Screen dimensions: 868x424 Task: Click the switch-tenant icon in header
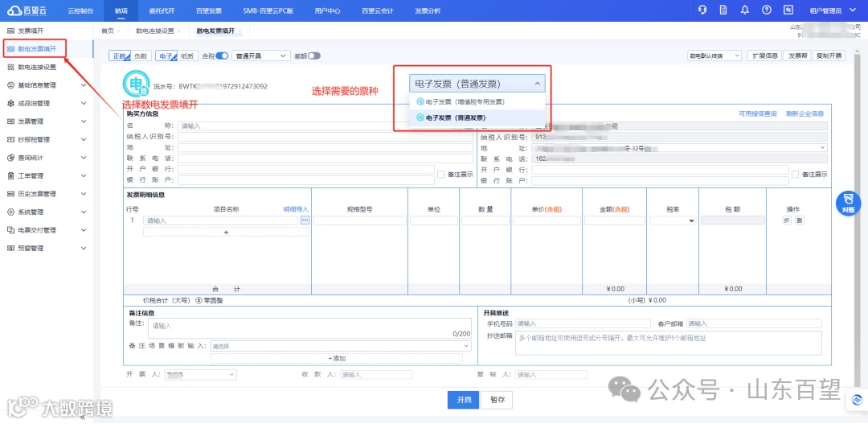pos(788,10)
